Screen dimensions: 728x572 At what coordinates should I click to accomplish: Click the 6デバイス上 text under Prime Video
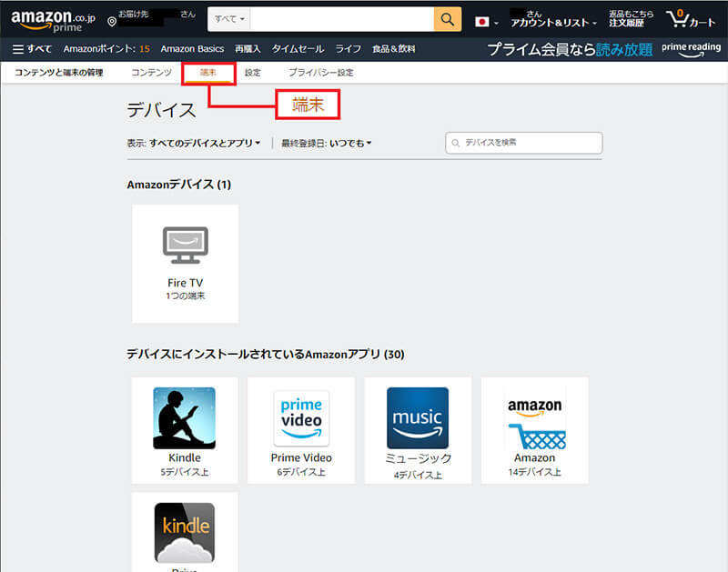(x=301, y=472)
